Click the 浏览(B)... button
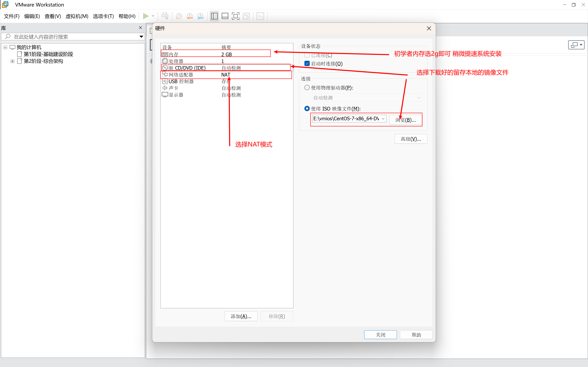The width and height of the screenshot is (588, 367). 405,120
